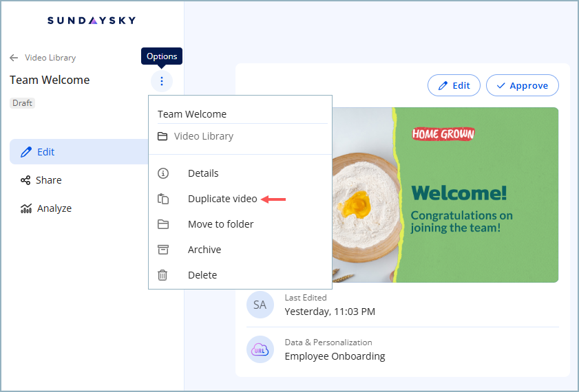Click the Yesterday, 11:03 PM timestamp
The image size is (579, 392).
click(x=330, y=312)
